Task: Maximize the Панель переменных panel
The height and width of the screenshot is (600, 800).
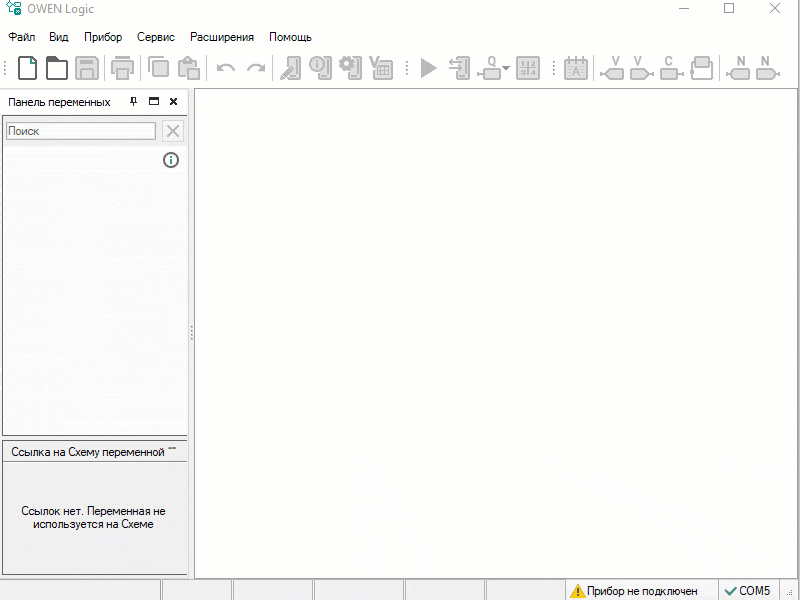Action: (154, 102)
